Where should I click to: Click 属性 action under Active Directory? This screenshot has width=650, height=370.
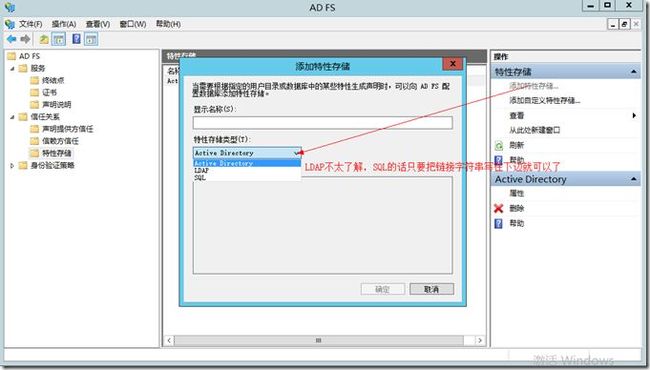click(x=517, y=193)
